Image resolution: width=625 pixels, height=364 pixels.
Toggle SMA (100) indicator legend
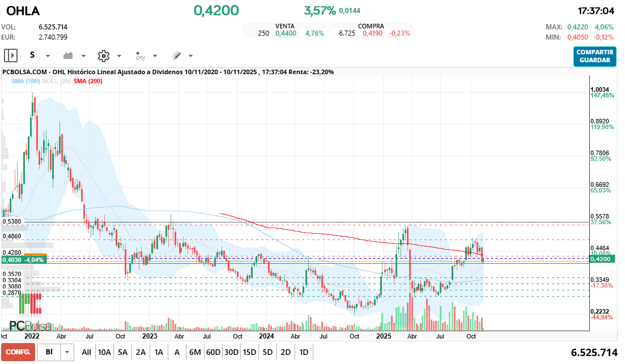(x=25, y=82)
